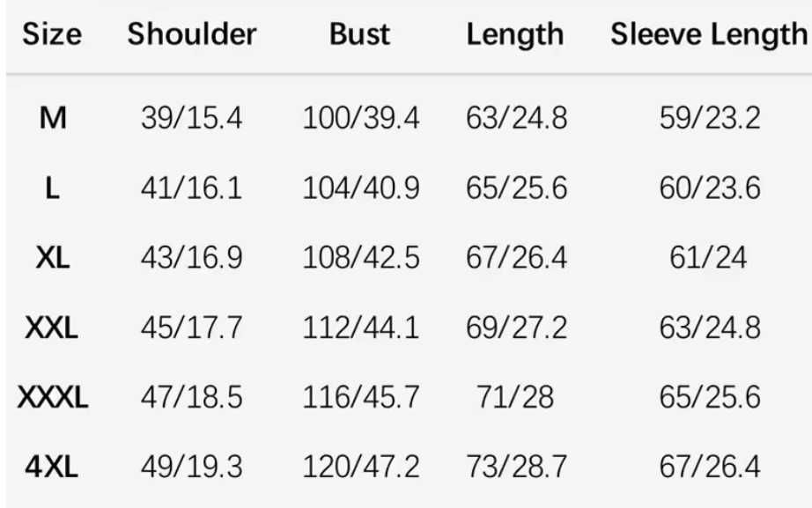Click the Bust column header
The width and height of the screenshot is (812, 508).
[360, 34]
